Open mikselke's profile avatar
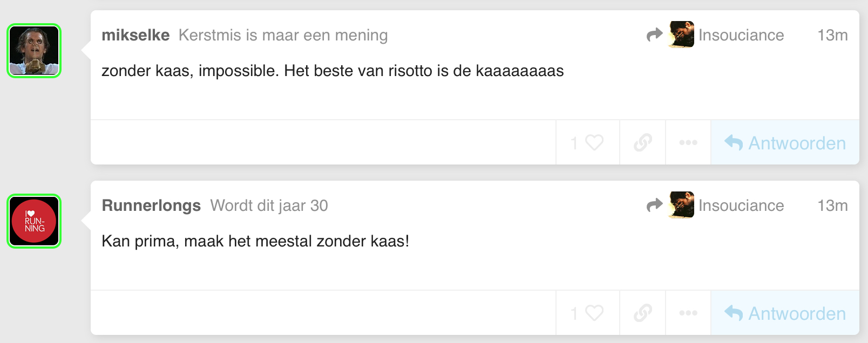This screenshot has width=868, height=343. (34, 51)
